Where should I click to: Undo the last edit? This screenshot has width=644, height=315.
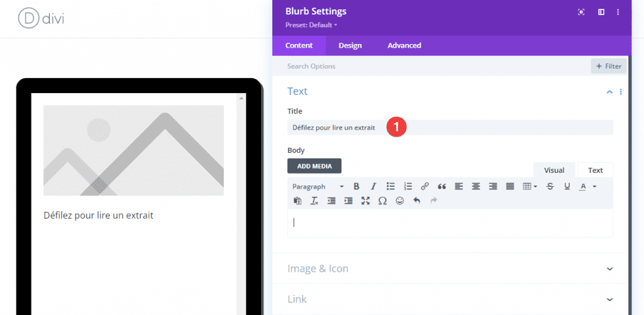(x=417, y=201)
